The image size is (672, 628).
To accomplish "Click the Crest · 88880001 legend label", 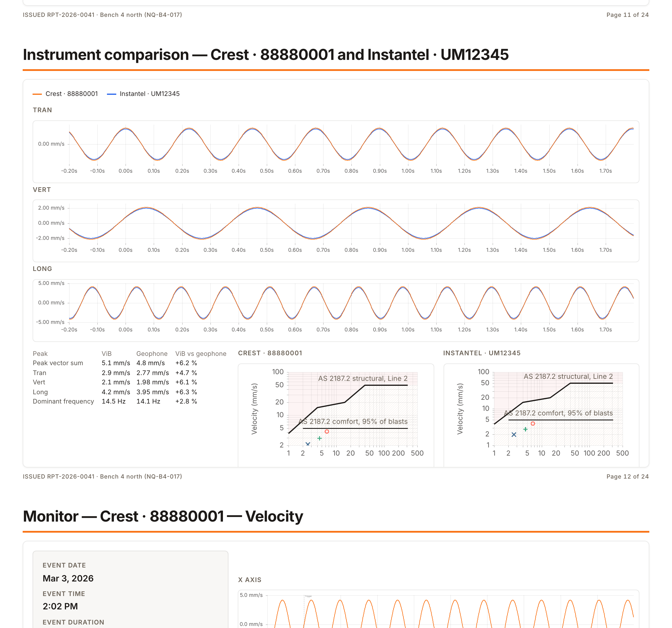I will (x=72, y=94).
